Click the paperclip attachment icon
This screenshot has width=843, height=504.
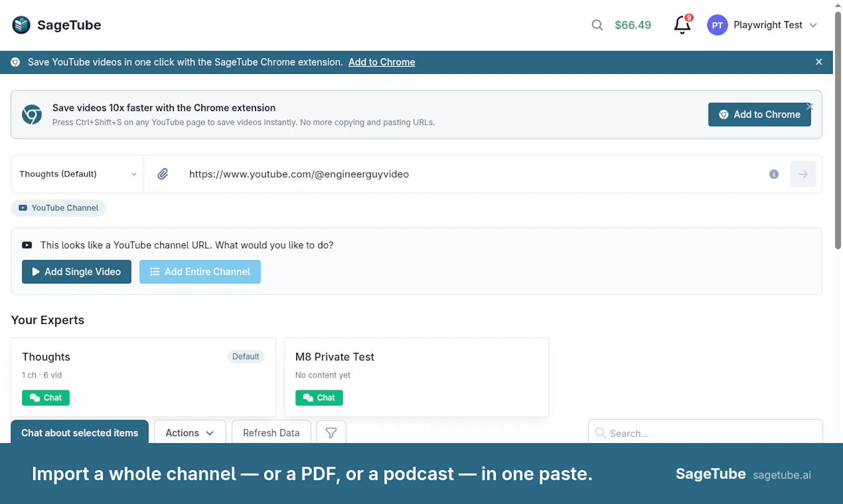(x=163, y=174)
